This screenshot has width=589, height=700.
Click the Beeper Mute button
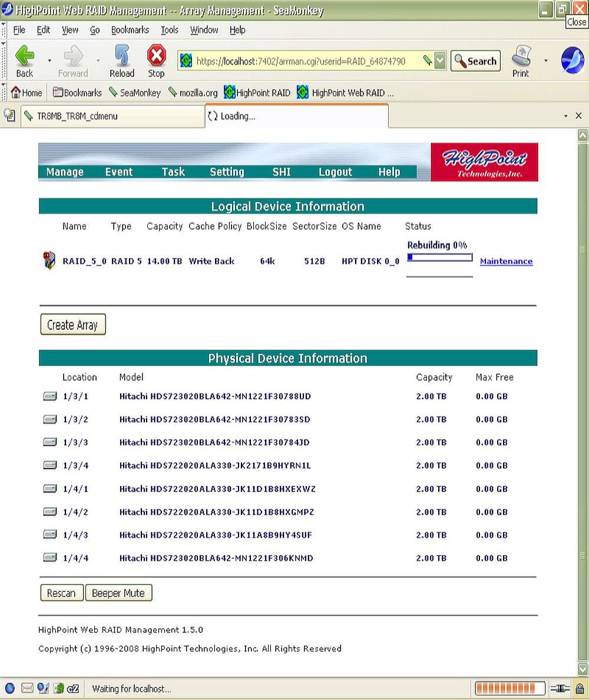point(119,593)
